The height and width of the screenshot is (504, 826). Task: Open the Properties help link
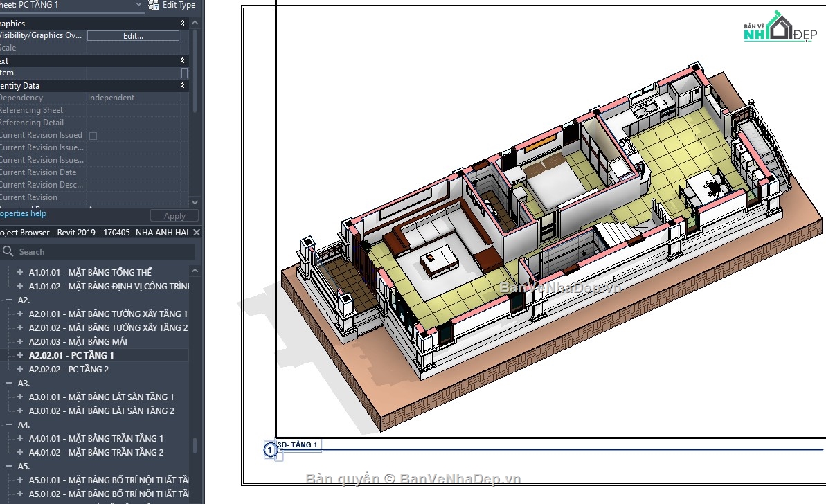[23, 213]
